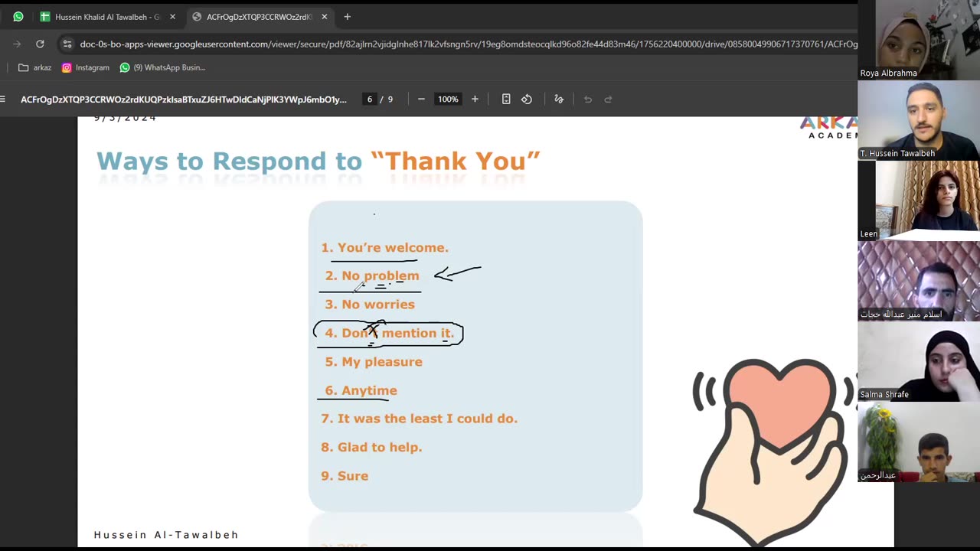
Task: Open the Instagram bookmark
Action: (86, 67)
